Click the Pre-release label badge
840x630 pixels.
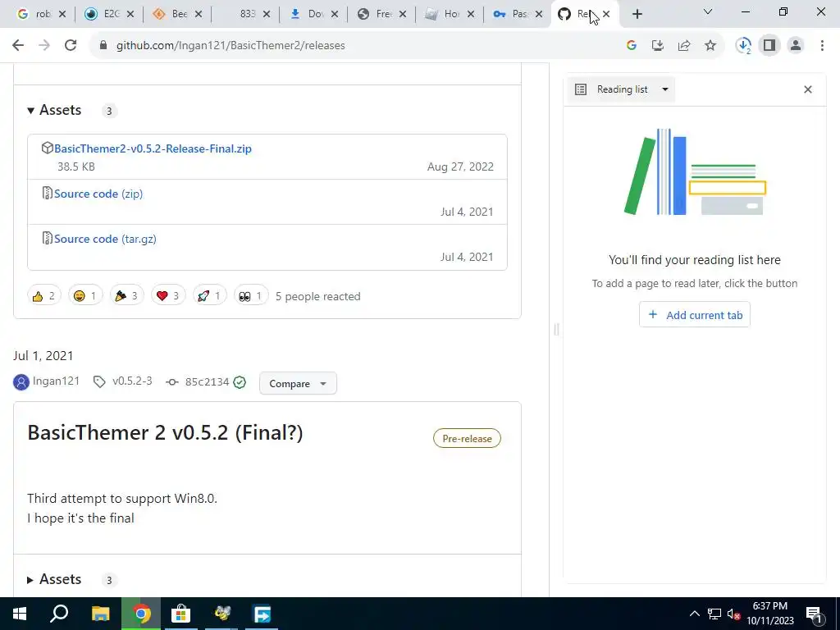[x=467, y=438]
